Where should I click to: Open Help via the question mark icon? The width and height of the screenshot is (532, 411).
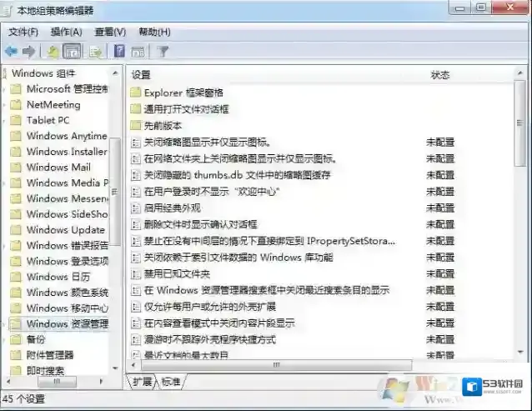tap(119, 52)
